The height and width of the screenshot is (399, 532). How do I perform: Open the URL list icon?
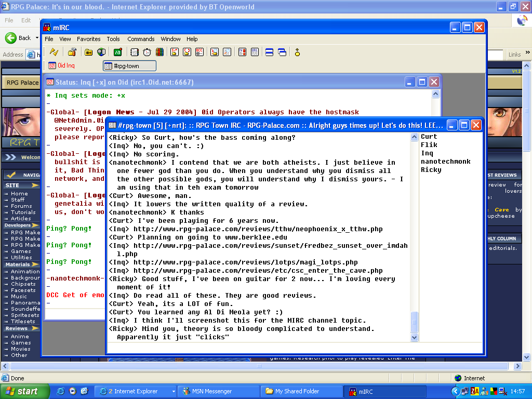coord(255,52)
